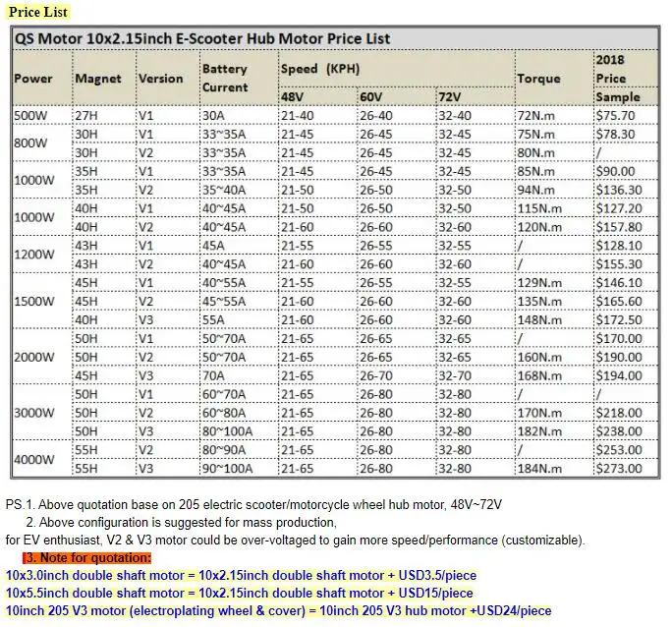
Task: Click the '60V' sub-header
Action: (x=370, y=97)
